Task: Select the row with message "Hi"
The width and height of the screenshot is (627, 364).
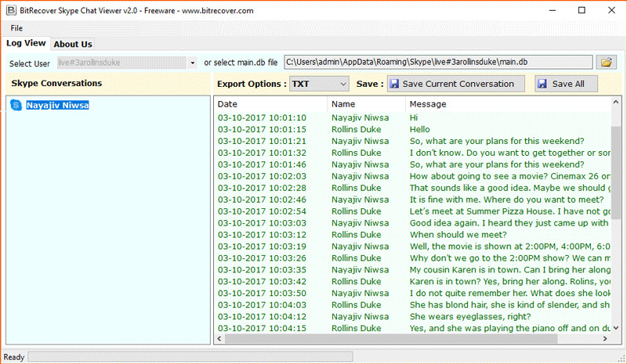Action: tap(413, 117)
